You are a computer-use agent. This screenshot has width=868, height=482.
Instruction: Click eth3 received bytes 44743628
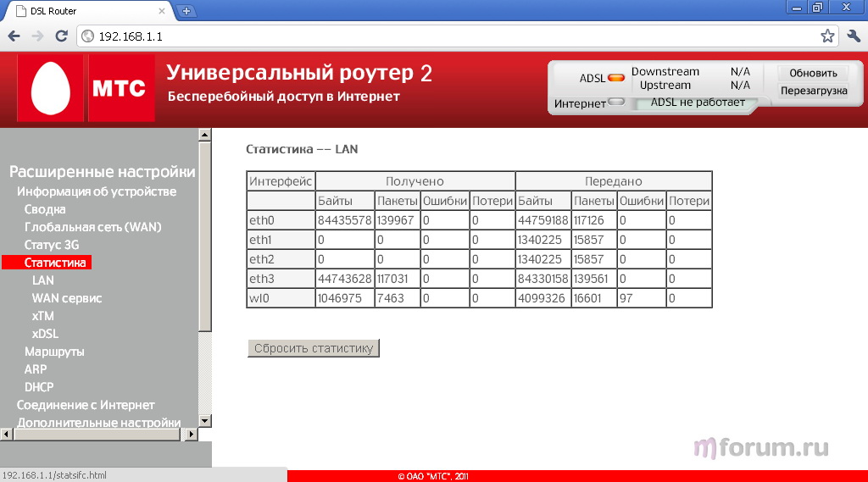[344, 279]
